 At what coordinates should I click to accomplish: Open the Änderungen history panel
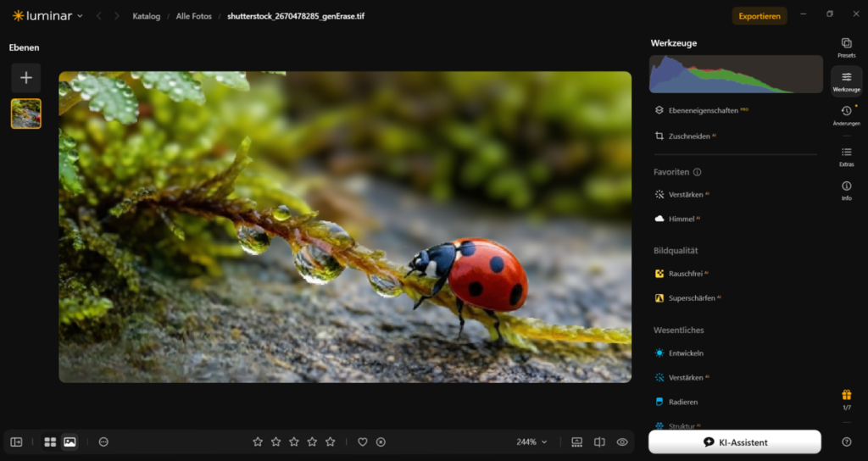(x=847, y=115)
